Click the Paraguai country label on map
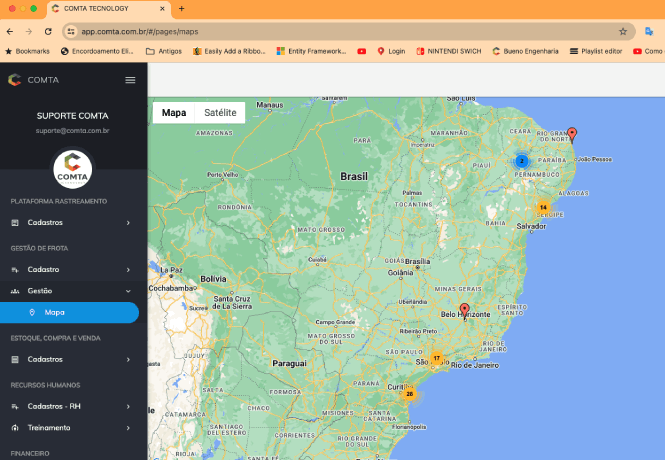665x460 pixels. pyautogui.click(x=289, y=363)
